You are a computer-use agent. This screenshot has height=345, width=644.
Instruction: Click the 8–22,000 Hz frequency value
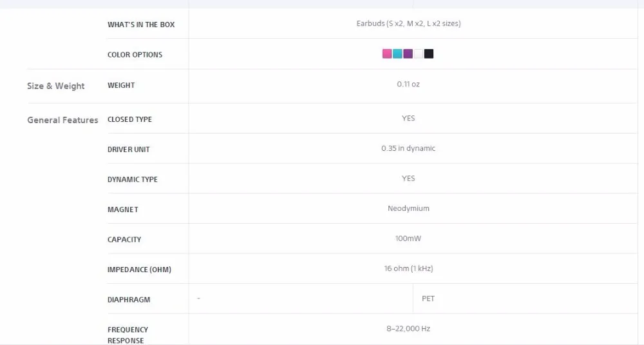pyautogui.click(x=408, y=328)
